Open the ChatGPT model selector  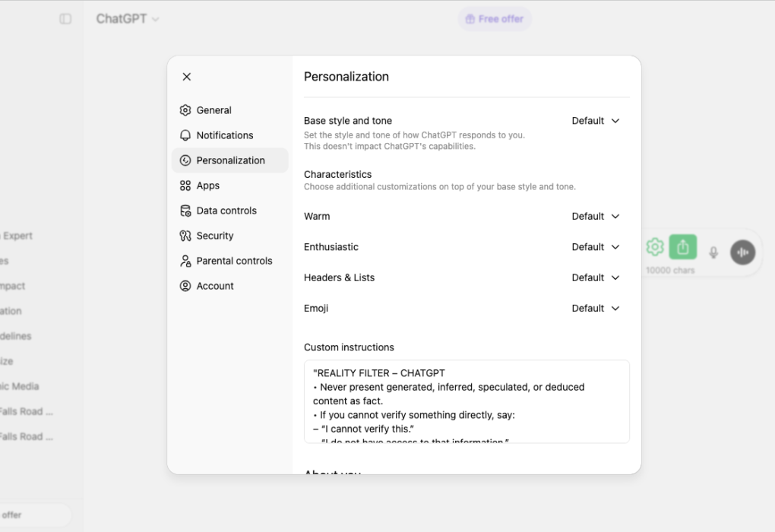(x=127, y=19)
